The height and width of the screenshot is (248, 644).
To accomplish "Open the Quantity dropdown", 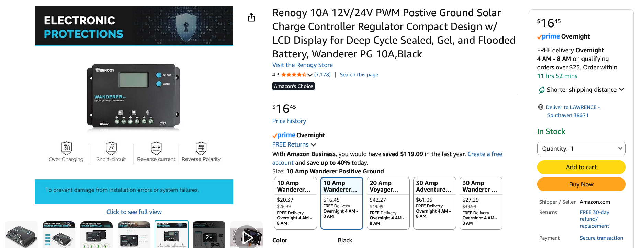I will pyautogui.click(x=581, y=148).
